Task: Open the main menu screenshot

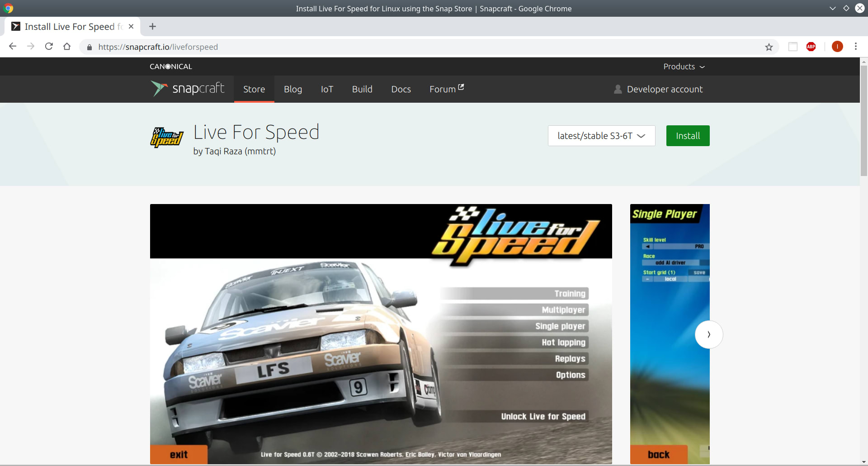Action: click(x=381, y=334)
